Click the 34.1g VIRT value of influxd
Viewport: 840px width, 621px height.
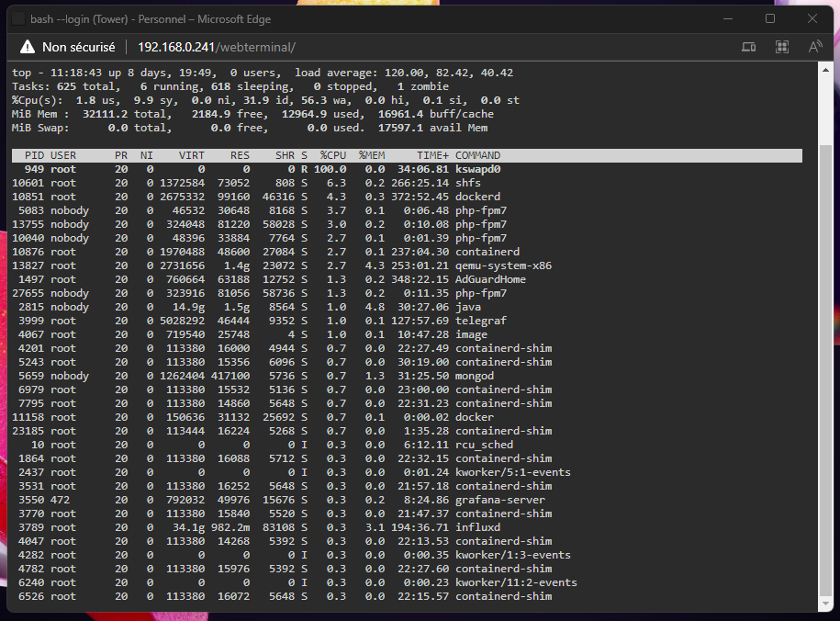click(188, 527)
